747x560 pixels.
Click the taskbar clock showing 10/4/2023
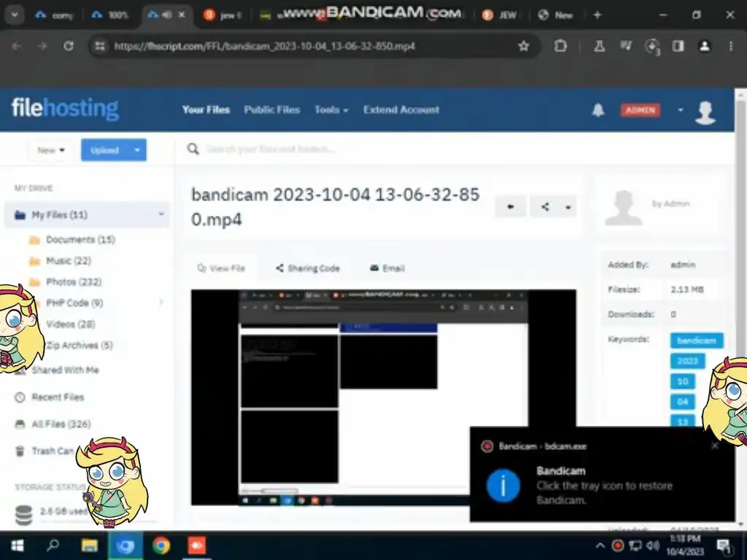(x=685, y=545)
